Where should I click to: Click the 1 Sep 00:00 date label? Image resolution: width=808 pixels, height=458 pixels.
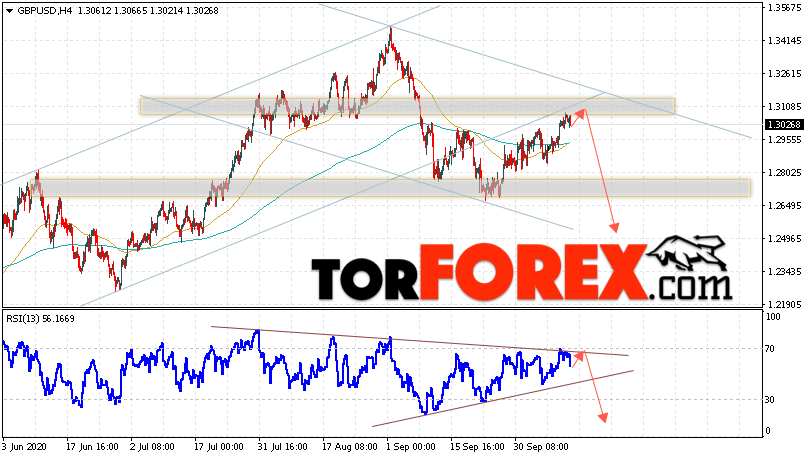coord(412,447)
